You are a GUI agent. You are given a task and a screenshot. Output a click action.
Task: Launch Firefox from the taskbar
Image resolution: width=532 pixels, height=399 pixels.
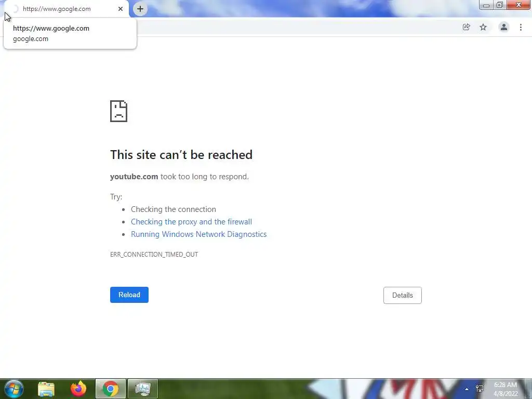pyautogui.click(x=78, y=389)
